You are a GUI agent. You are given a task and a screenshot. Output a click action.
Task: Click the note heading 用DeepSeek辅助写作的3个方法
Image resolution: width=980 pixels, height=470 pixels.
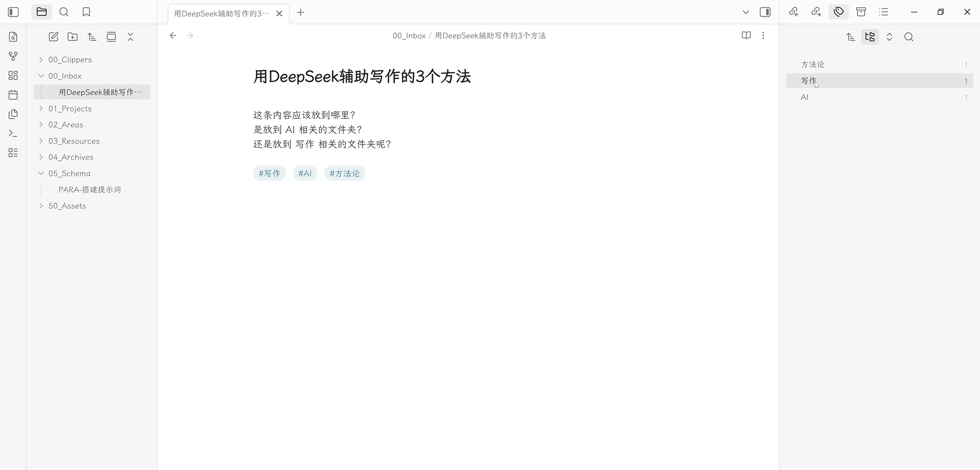[362, 77]
